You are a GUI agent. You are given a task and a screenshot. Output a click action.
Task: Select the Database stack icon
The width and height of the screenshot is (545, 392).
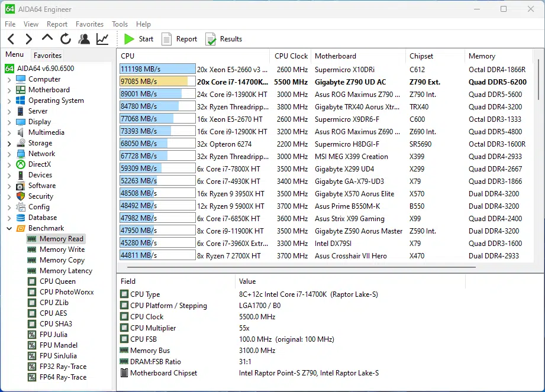[21, 218]
